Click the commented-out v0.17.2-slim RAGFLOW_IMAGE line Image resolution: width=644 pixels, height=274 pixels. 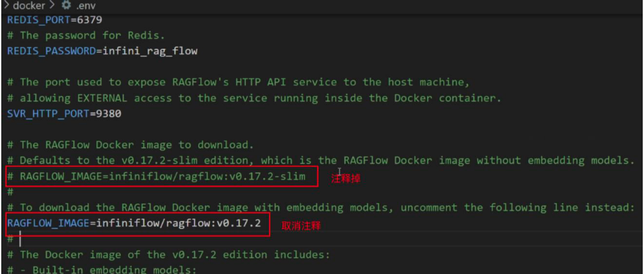click(161, 177)
